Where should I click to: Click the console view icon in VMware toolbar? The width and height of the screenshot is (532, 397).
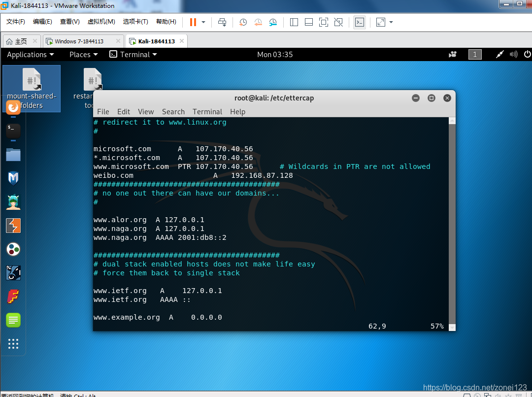359,22
